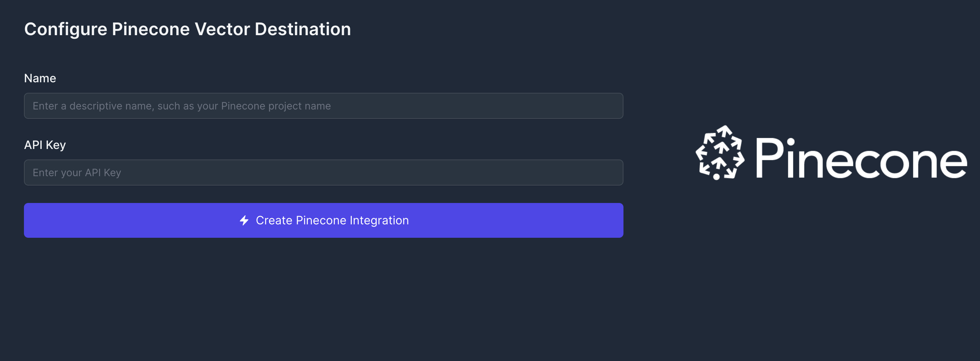The height and width of the screenshot is (361, 980).
Task: Click the empty right end of API Key field
Action: pos(593,173)
